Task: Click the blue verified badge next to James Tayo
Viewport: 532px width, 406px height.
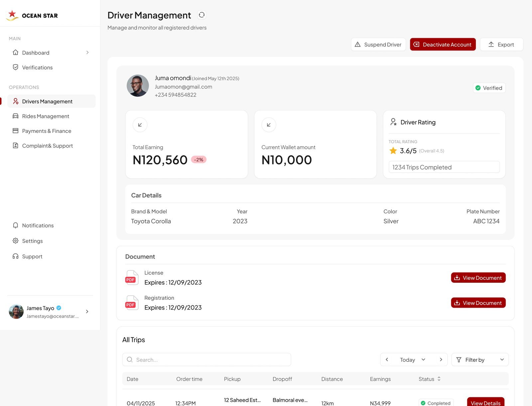Action: [x=59, y=308]
